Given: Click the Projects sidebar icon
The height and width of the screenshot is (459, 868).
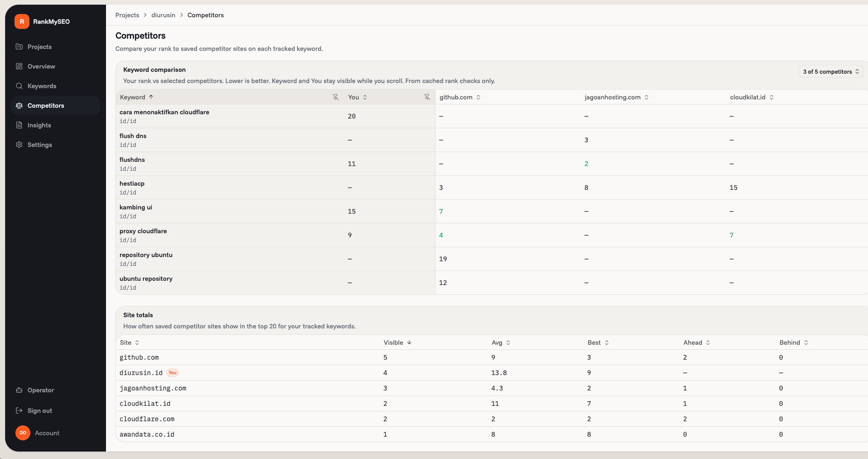Looking at the screenshot, I should pos(19,47).
